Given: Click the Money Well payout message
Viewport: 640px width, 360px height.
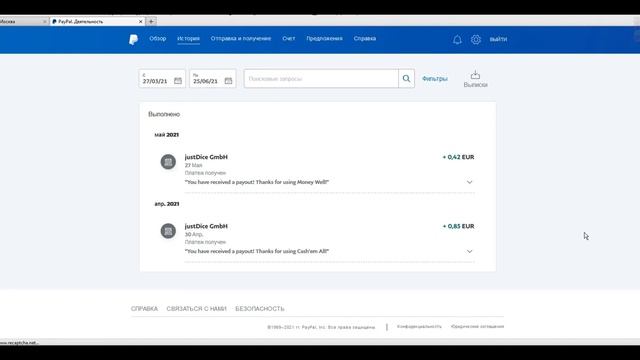Looking at the screenshot, I should pyautogui.click(x=257, y=182).
